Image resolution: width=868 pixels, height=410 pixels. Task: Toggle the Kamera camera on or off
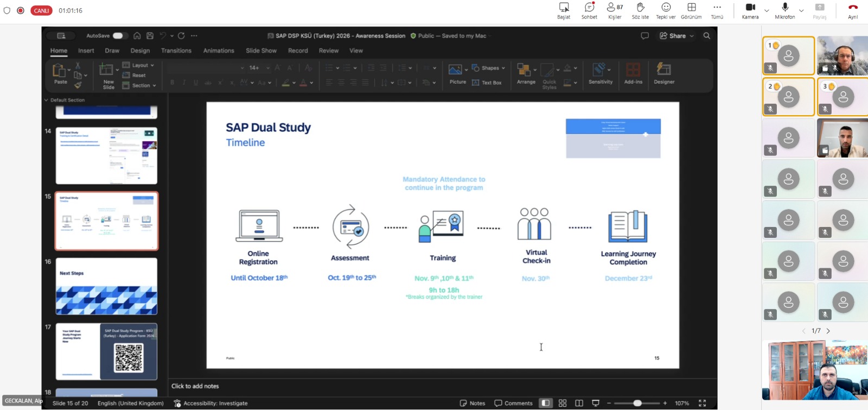[x=750, y=10]
